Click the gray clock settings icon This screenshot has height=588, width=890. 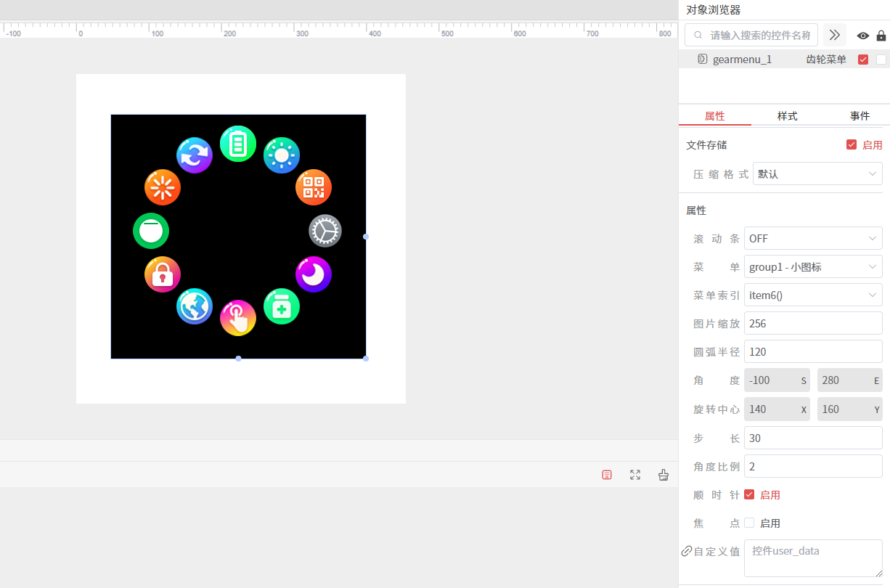pos(325,231)
